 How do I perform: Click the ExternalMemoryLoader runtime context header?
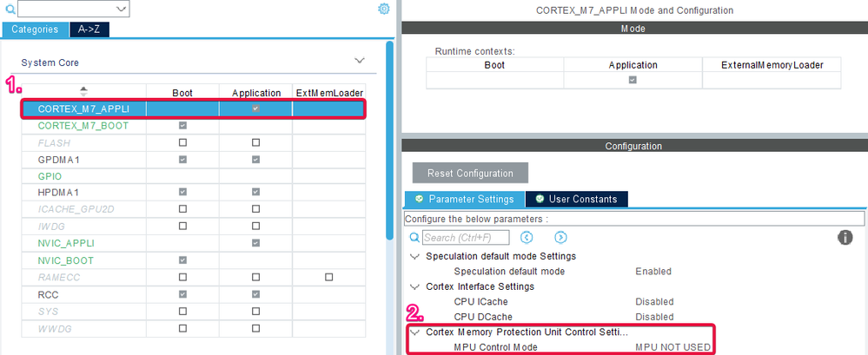[x=772, y=65]
